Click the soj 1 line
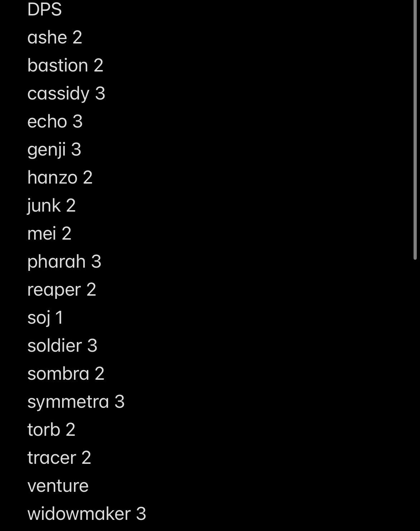 pyautogui.click(x=45, y=318)
